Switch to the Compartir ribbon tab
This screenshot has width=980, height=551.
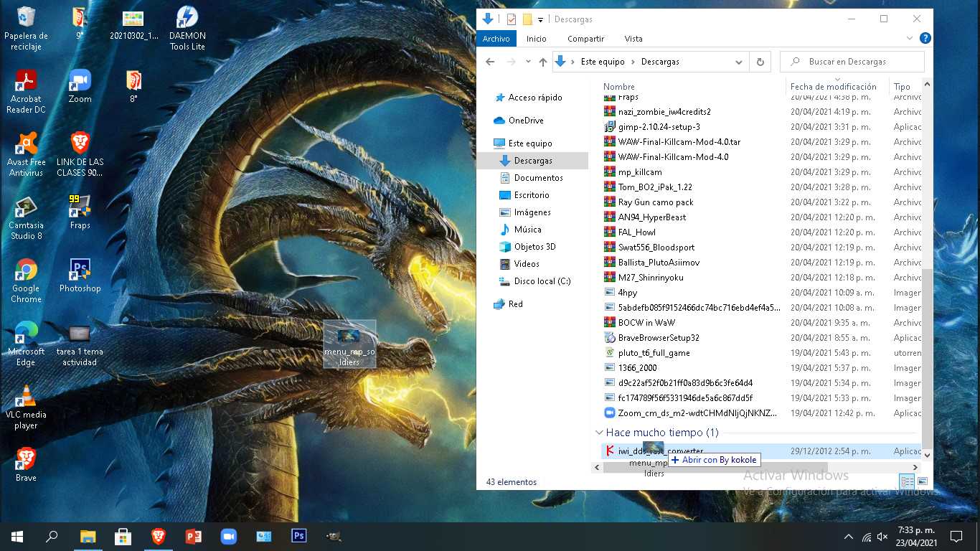(585, 39)
